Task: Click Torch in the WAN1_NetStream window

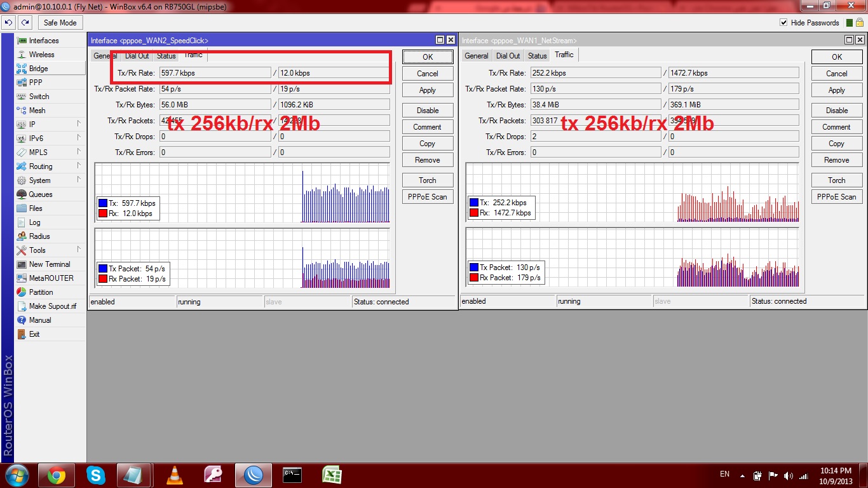Action: [x=837, y=180]
